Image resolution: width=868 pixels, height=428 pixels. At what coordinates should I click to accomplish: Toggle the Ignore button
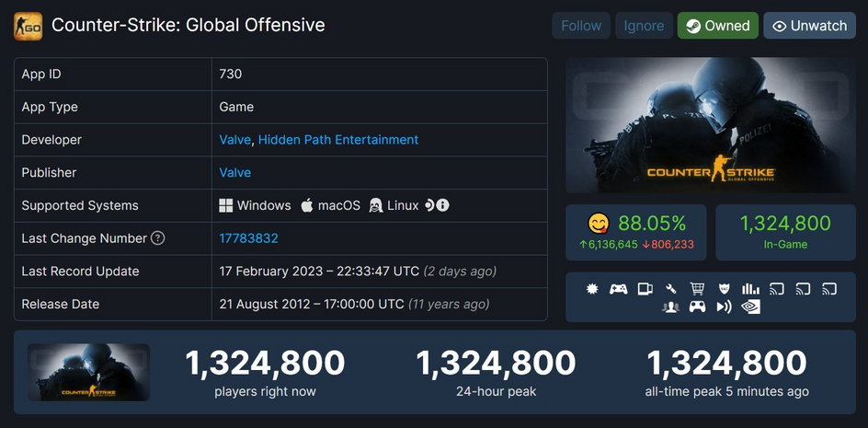[644, 26]
